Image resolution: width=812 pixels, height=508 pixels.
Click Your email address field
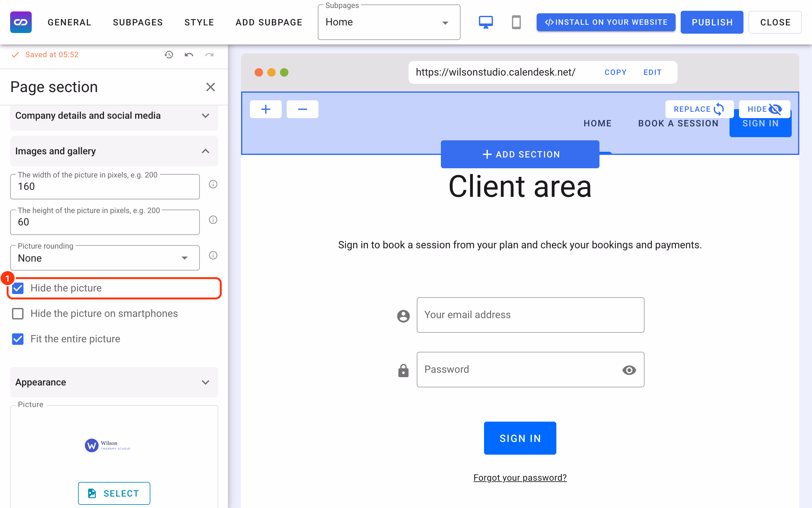click(x=530, y=315)
